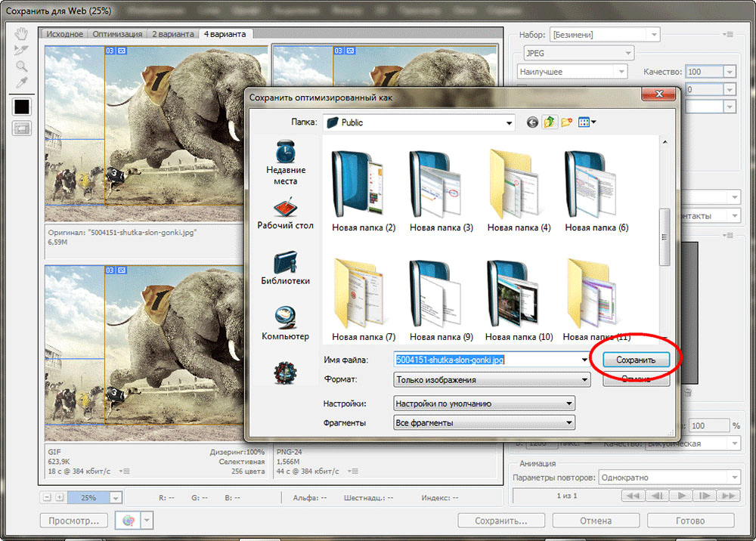Viewport: 756px width, 541px height.
Task: Open Libraries (Библиотеки) in sidebar
Action: click(x=286, y=268)
